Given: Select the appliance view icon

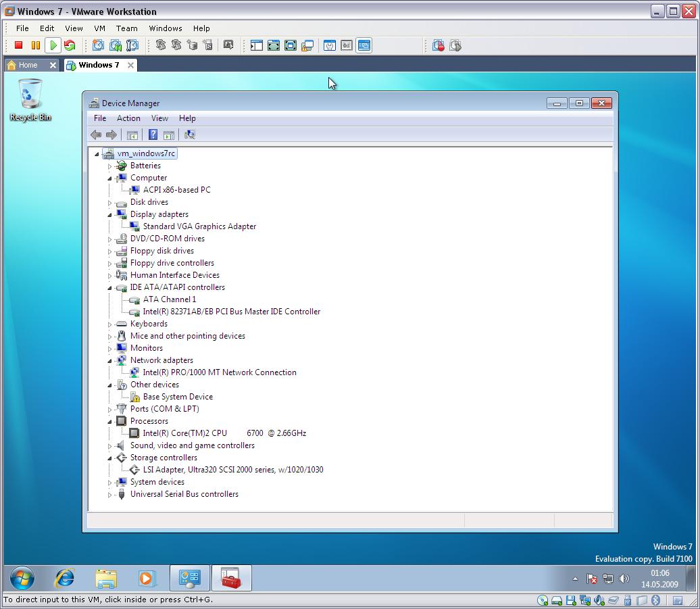Looking at the screenshot, I should [347, 45].
